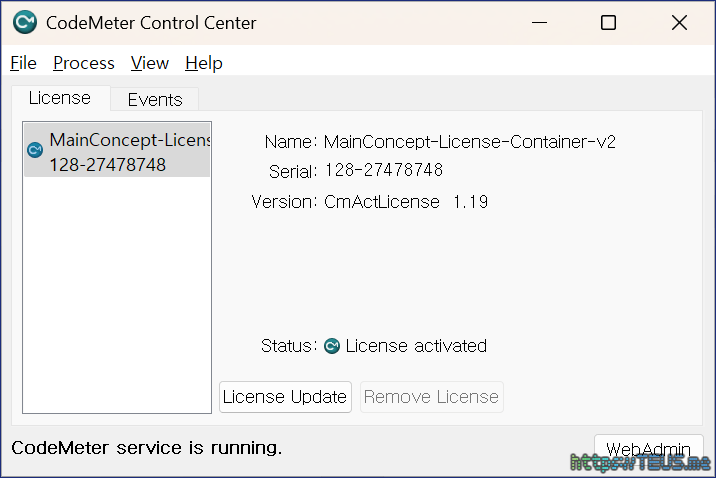The width and height of the screenshot is (716, 478).
Task: Click the 'CodeMeter service is running' status text
Action: click(x=147, y=448)
